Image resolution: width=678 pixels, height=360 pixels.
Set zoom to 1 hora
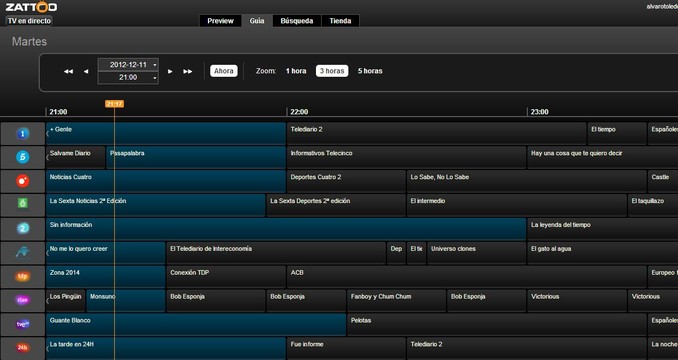(296, 71)
